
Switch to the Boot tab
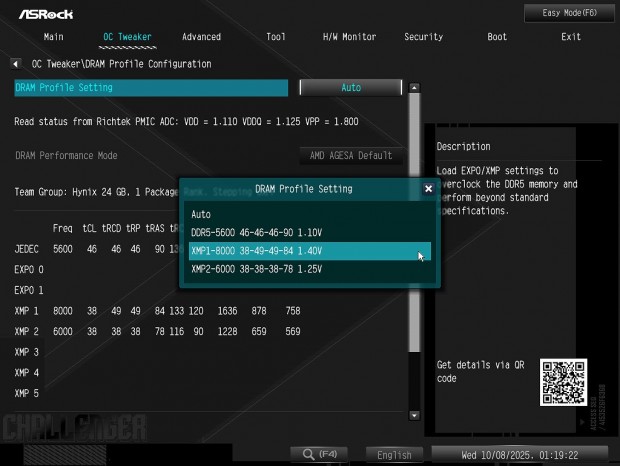[x=497, y=37]
